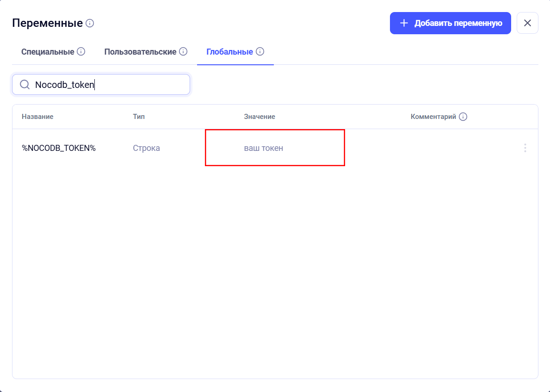Click the Значение column header

click(x=260, y=117)
